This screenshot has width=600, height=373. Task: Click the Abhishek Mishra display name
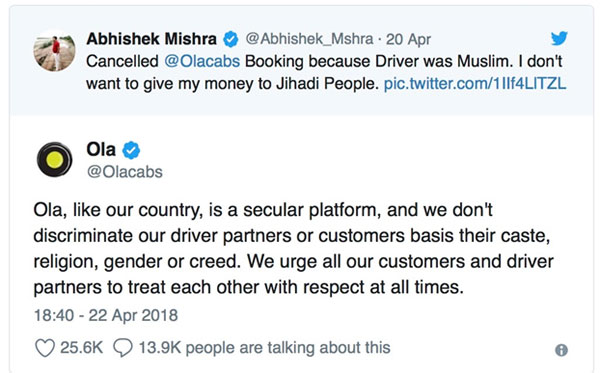pos(152,39)
